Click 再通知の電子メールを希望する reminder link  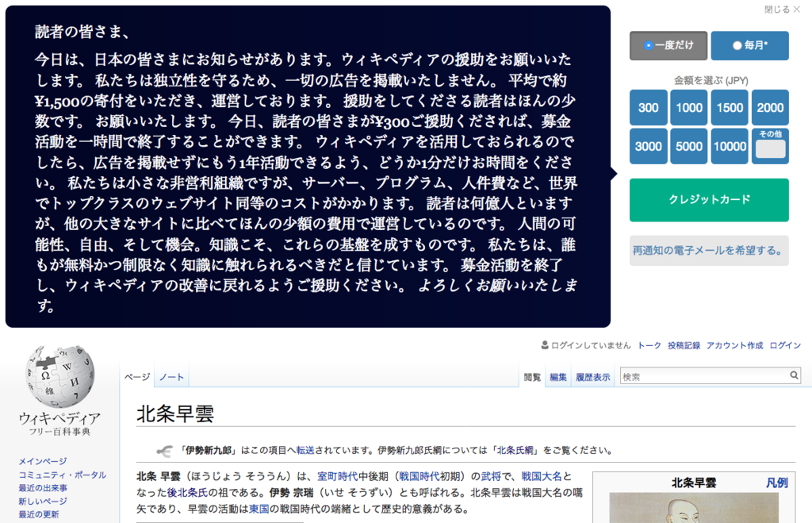(709, 251)
